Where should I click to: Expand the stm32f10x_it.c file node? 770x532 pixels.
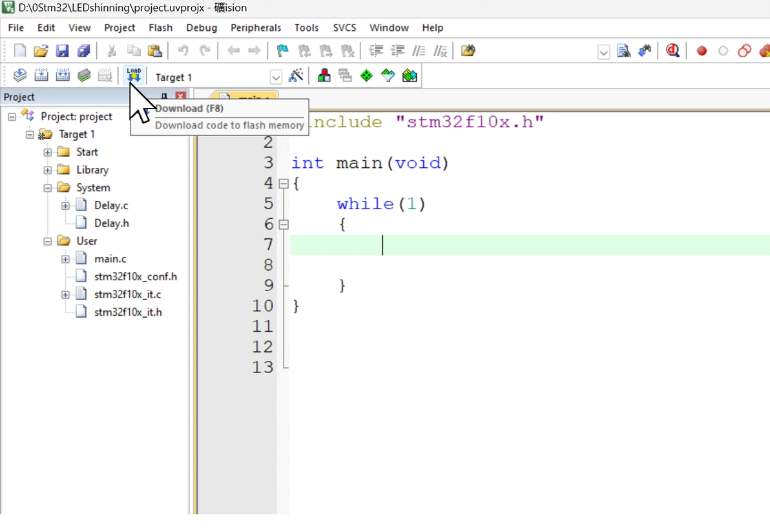tap(65, 294)
